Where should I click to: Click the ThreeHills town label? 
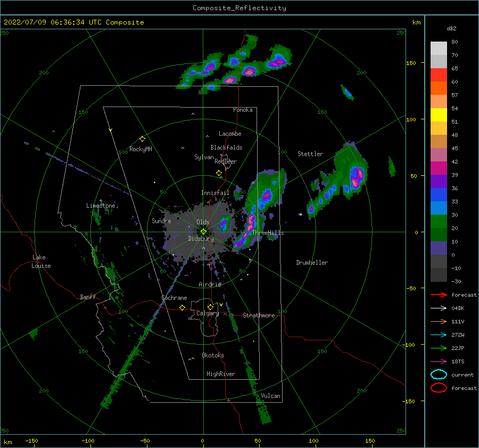268,233
